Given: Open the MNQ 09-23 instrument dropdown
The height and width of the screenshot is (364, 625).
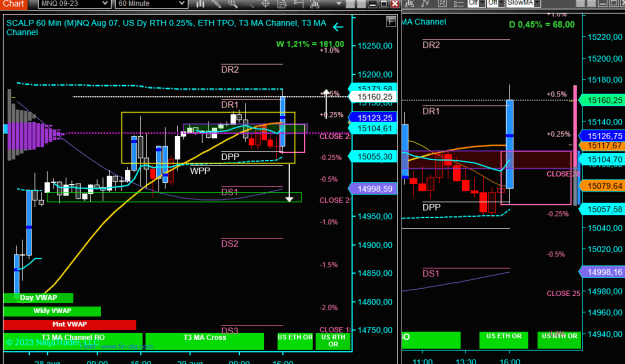Looking at the screenshot, I should click(74, 4).
